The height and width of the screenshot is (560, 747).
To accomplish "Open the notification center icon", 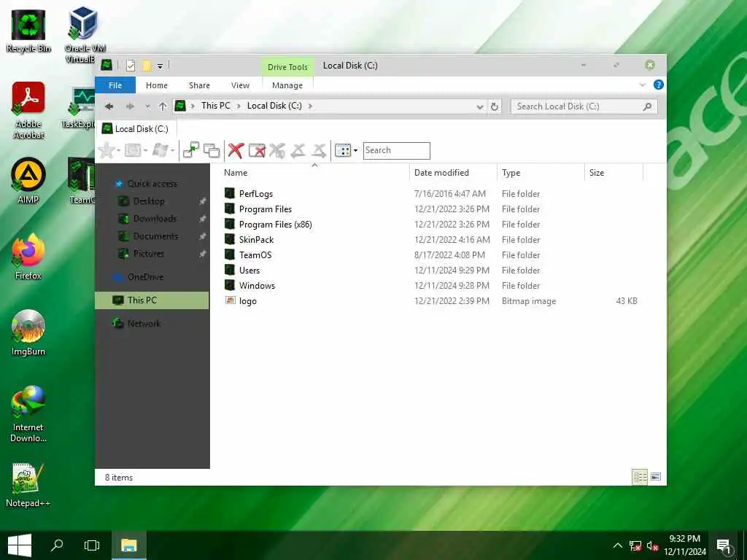I will click(x=724, y=545).
